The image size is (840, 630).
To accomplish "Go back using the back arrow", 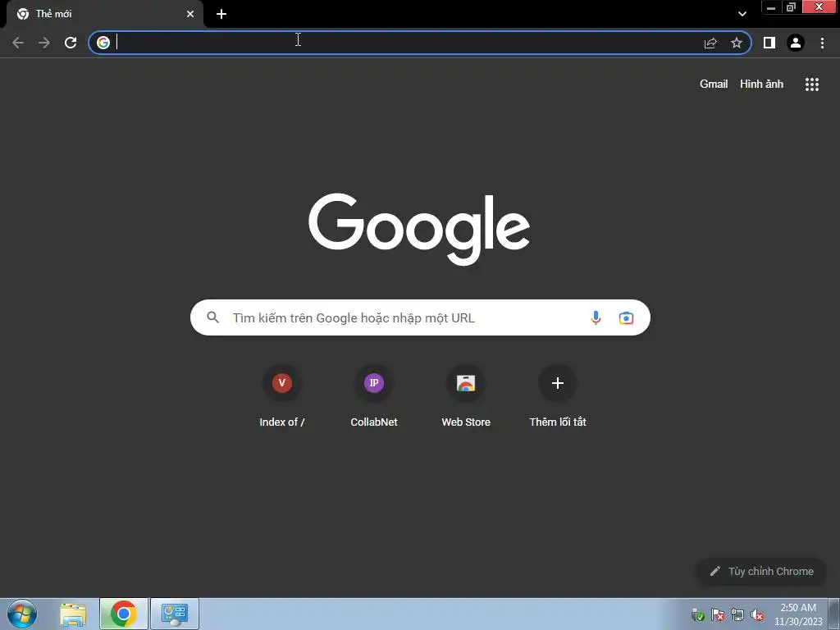I will (18, 43).
